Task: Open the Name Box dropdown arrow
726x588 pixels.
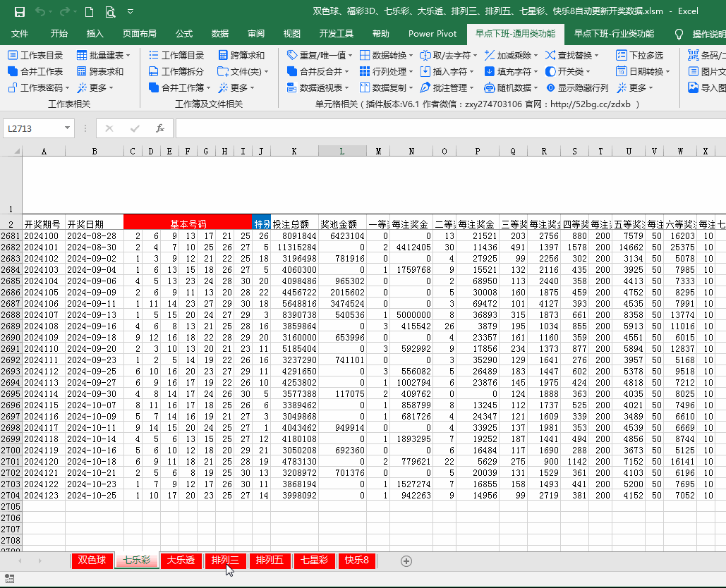Action: (x=67, y=128)
